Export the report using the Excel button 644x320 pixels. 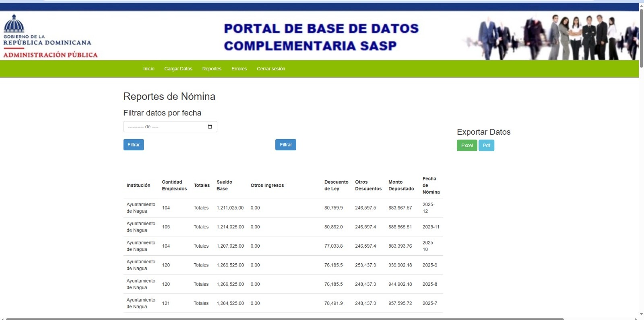[467, 146]
